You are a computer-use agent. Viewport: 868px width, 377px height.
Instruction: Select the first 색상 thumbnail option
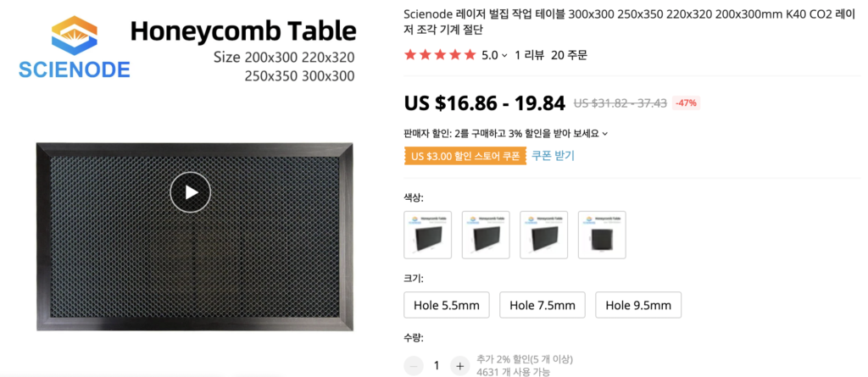coord(428,235)
